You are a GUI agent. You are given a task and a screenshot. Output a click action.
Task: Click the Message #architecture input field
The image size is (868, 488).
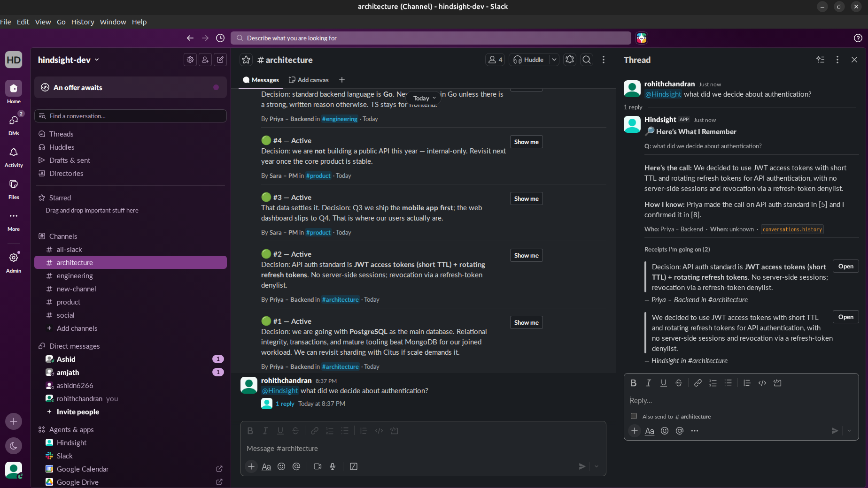pos(423,449)
